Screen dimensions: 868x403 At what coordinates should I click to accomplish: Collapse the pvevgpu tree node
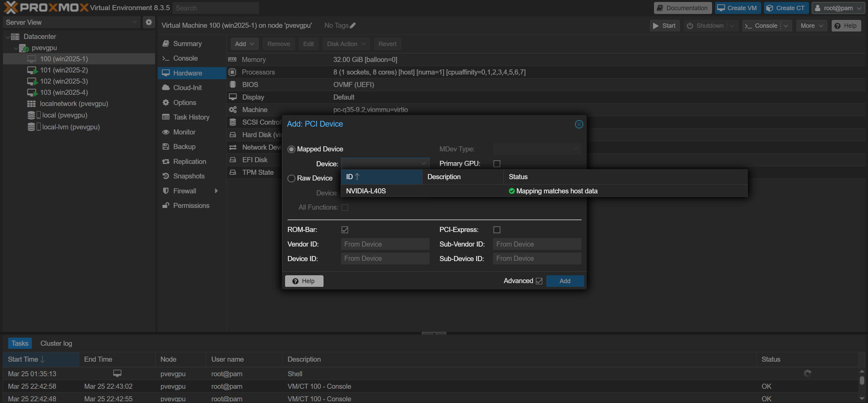16,48
